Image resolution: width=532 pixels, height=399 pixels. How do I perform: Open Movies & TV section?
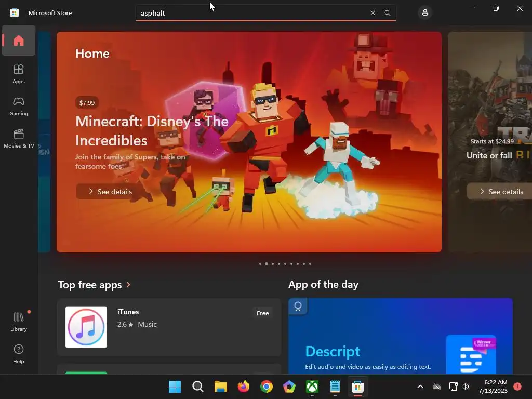19,138
